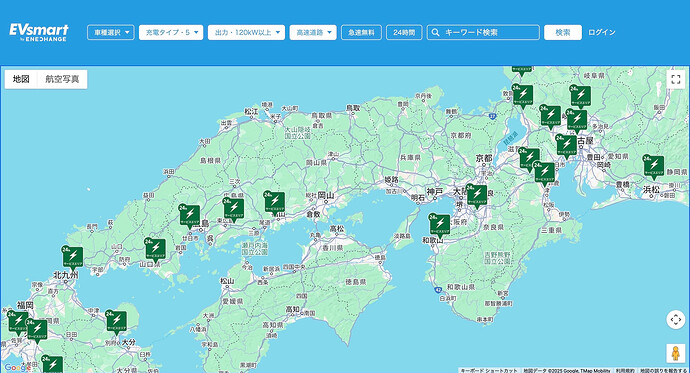Select charger marker above 和歌山
This screenshot has width=690, height=373.
point(440,226)
